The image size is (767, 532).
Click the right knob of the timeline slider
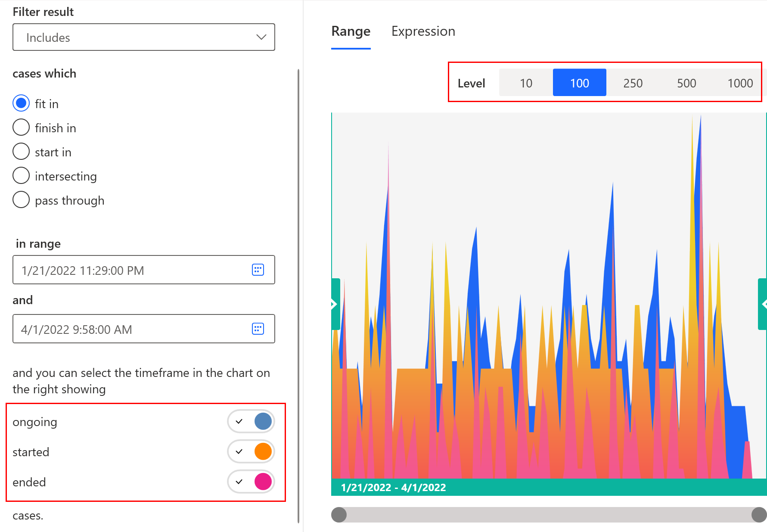(759, 514)
